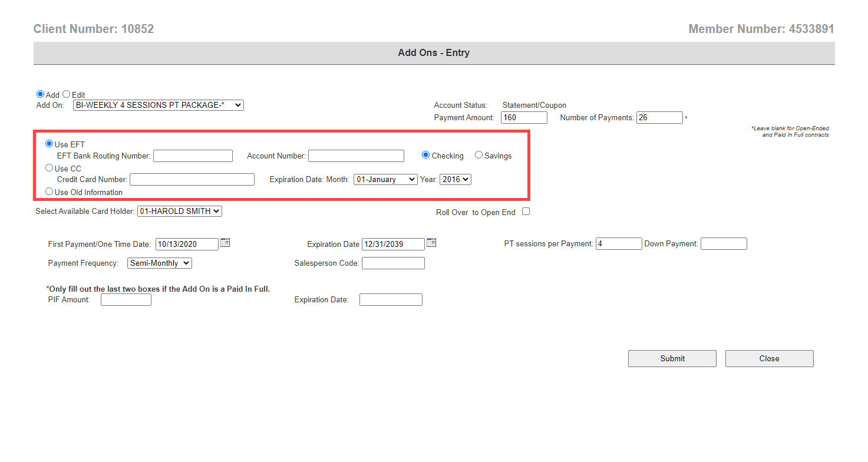Focus the Expiration Date field showing 12/31/2039
The height and width of the screenshot is (462, 868).
pyautogui.click(x=393, y=244)
